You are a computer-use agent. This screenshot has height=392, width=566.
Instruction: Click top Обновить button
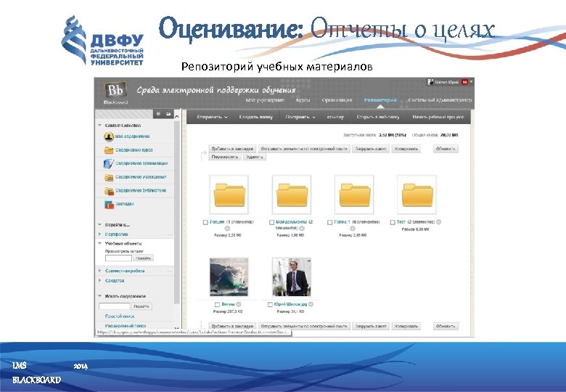446,149
